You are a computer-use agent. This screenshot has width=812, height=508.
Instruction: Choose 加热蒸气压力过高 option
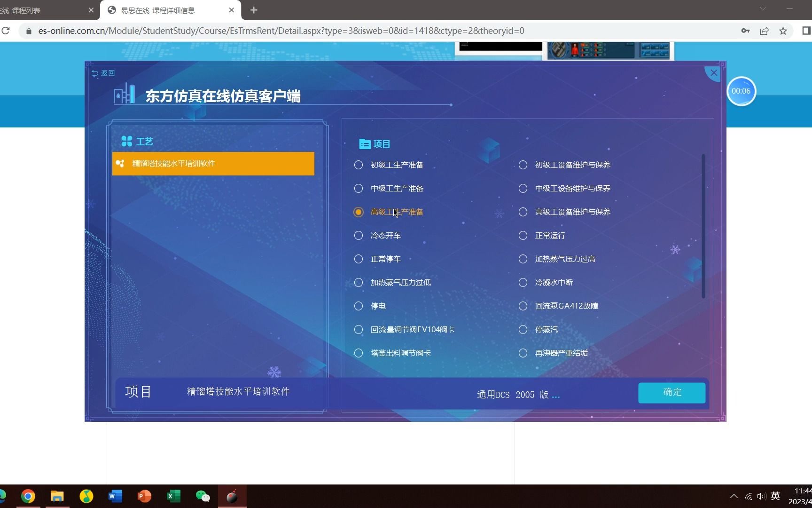(x=523, y=259)
